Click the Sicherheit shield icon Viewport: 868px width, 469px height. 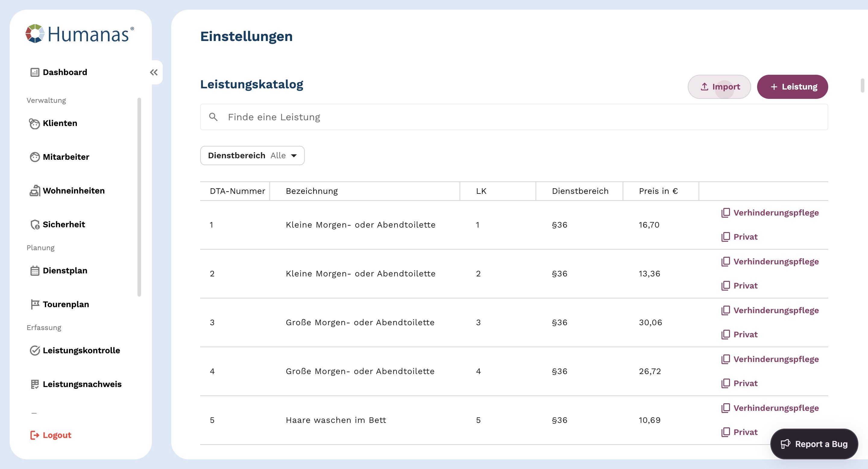coord(35,225)
